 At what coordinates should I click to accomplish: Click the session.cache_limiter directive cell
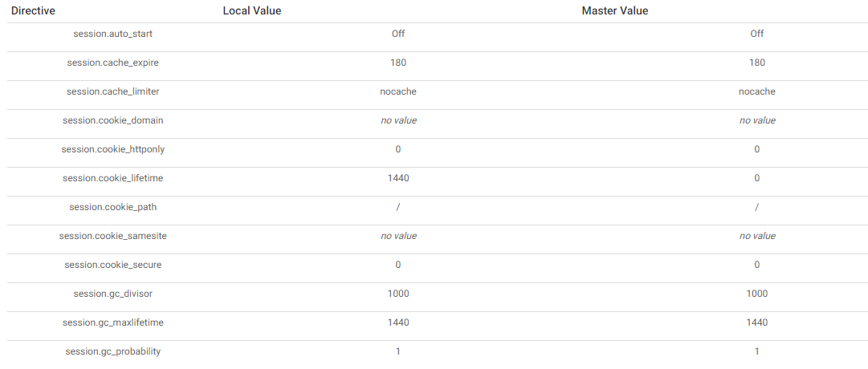tap(113, 91)
